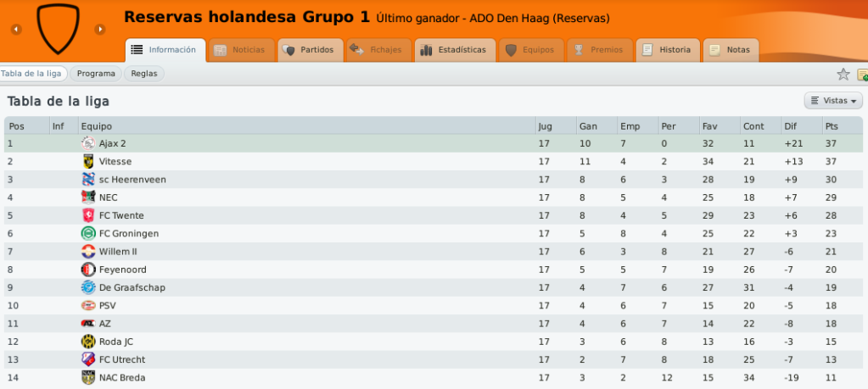Click the notes icon at right edge
The height and width of the screenshot is (389, 868).
(862, 74)
